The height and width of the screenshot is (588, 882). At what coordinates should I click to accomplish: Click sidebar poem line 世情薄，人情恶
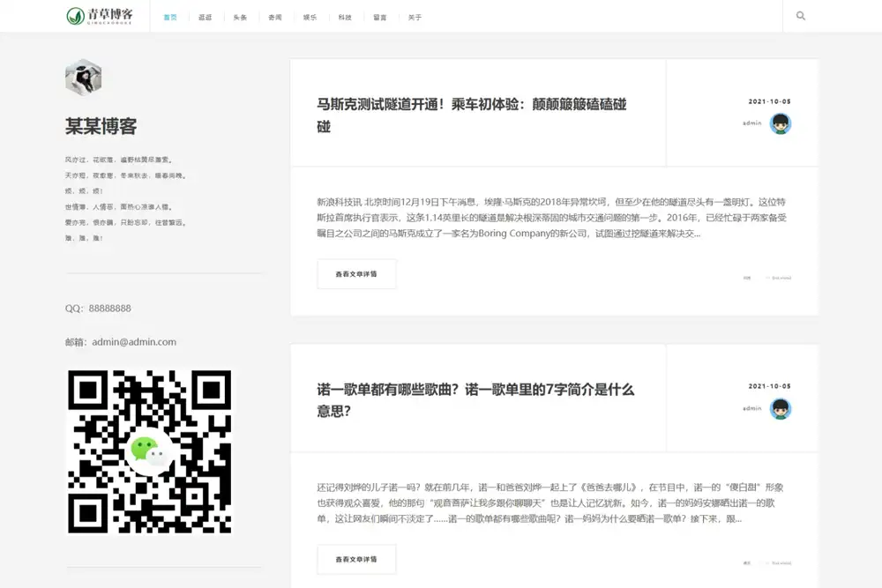pyautogui.click(x=119, y=207)
